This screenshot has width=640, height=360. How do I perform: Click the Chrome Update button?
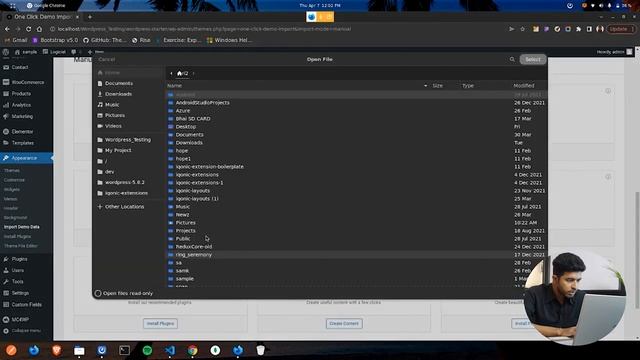point(620,29)
